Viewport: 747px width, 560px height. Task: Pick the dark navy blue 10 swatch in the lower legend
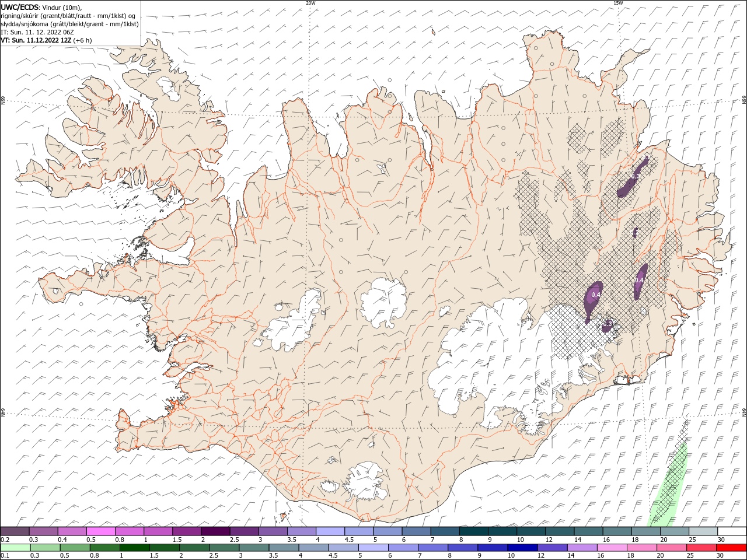pos(522,548)
